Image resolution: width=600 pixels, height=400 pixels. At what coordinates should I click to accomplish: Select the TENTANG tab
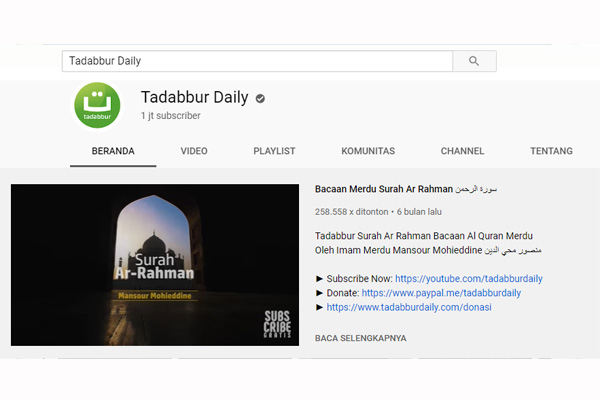551,151
